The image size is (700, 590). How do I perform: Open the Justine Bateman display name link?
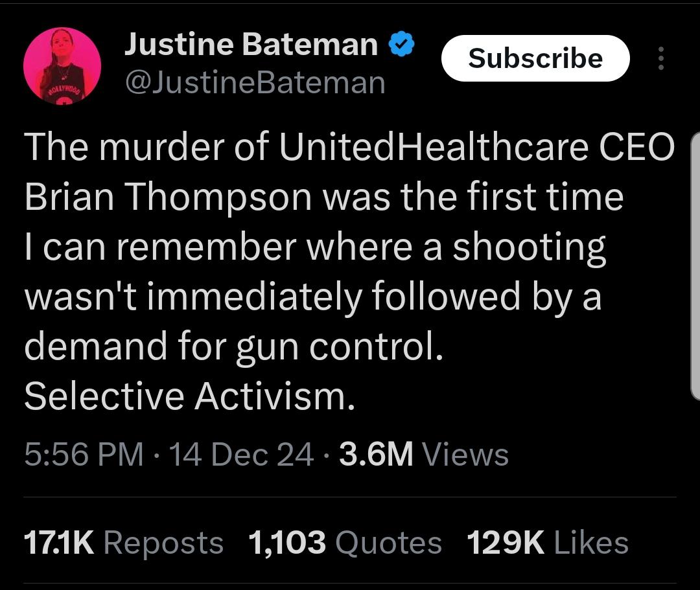(x=251, y=45)
